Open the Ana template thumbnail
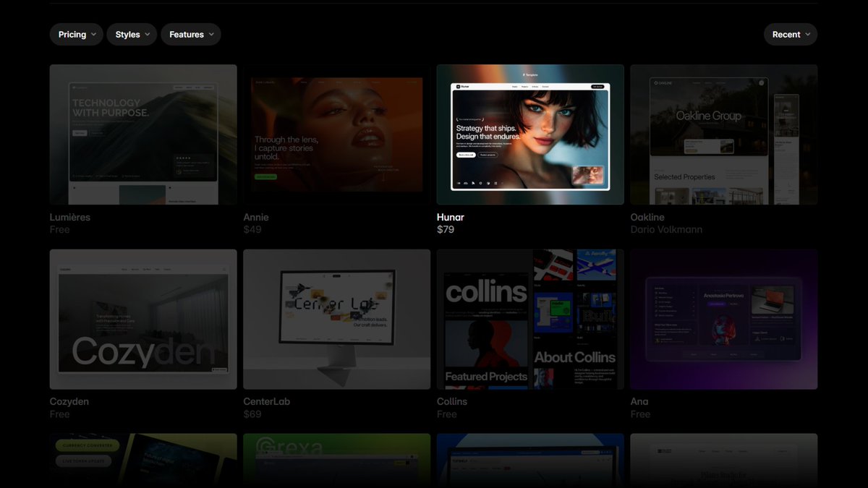The width and height of the screenshot is (868, 488). coord(724,320)
